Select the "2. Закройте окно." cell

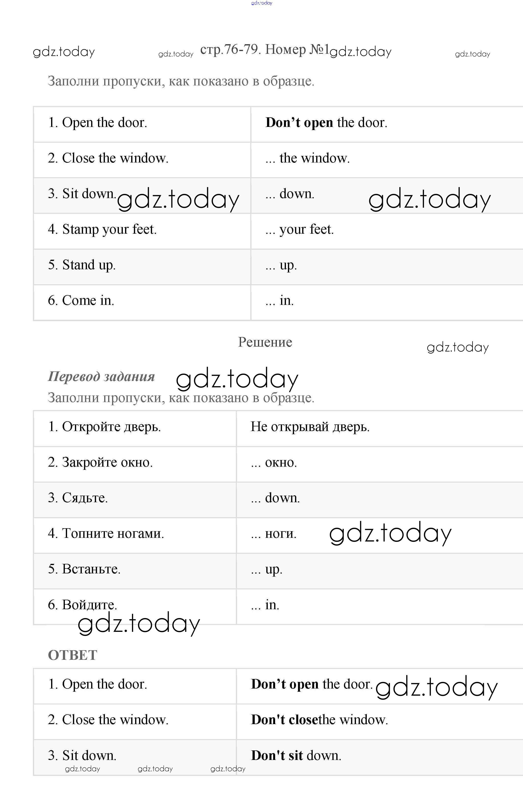pyautogui.click(x=100, y=462)
